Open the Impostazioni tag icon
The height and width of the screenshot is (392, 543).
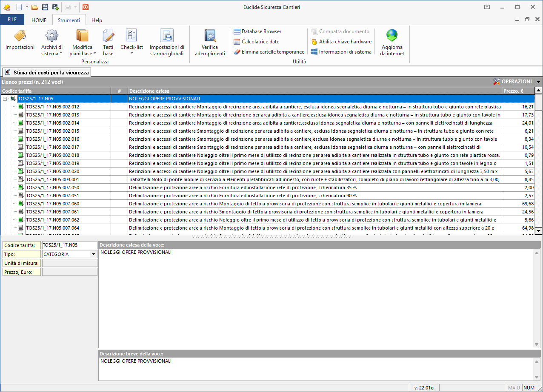click(x=20, y=36)
